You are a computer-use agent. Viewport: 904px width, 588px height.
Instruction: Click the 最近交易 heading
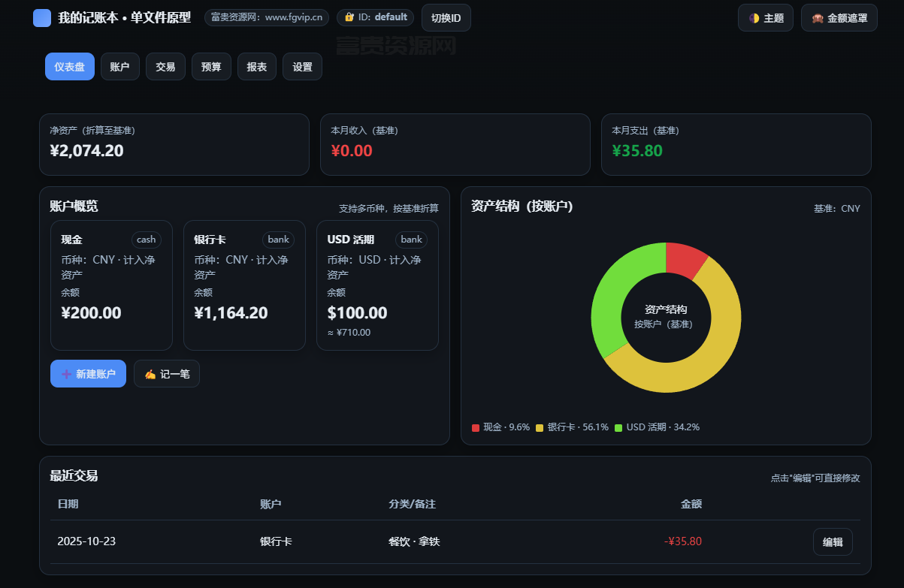[74, 475]
